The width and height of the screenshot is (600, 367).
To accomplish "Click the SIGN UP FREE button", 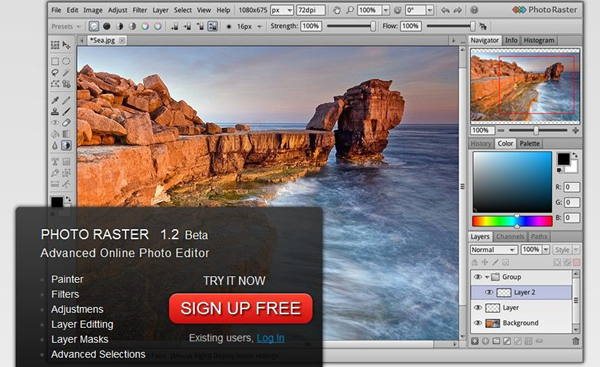I will pos(241,308).
